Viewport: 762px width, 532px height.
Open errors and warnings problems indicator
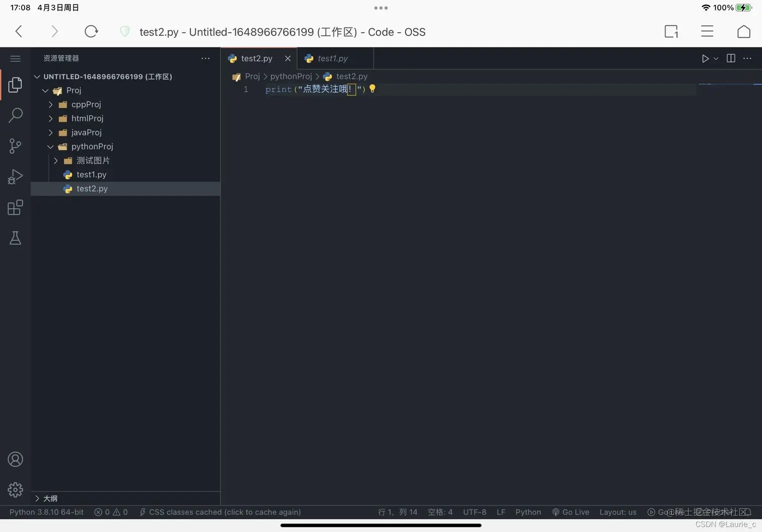[111, 512]
